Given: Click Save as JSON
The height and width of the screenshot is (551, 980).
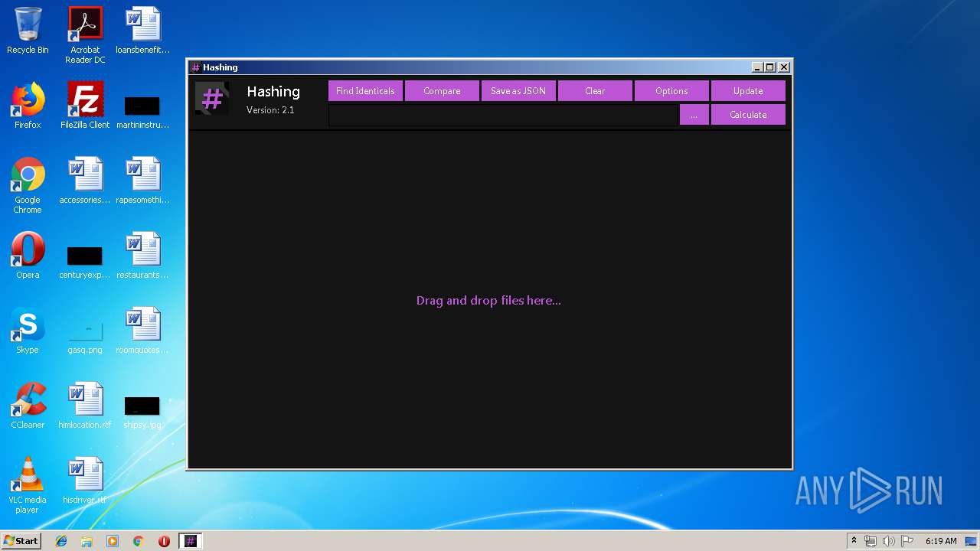Looking at the screenshot, I should click(518, 91).
